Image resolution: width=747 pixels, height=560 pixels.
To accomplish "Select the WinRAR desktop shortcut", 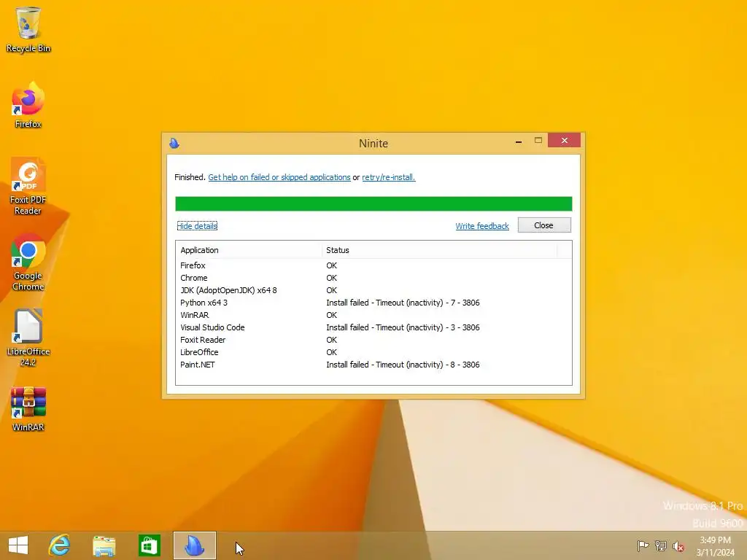I will [28, 408].
